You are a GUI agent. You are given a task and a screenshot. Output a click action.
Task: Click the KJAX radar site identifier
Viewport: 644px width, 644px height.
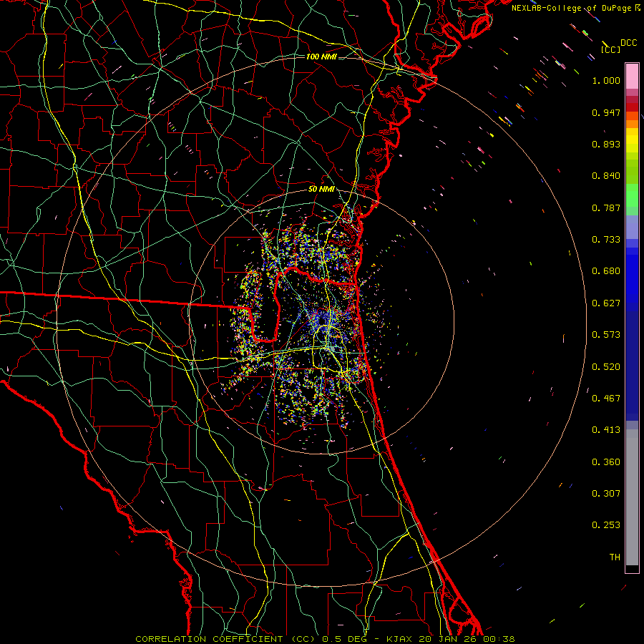401,639
